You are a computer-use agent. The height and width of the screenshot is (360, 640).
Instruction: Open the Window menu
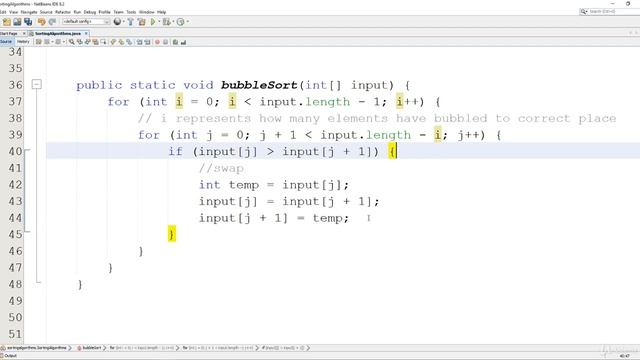pos(147,12)
